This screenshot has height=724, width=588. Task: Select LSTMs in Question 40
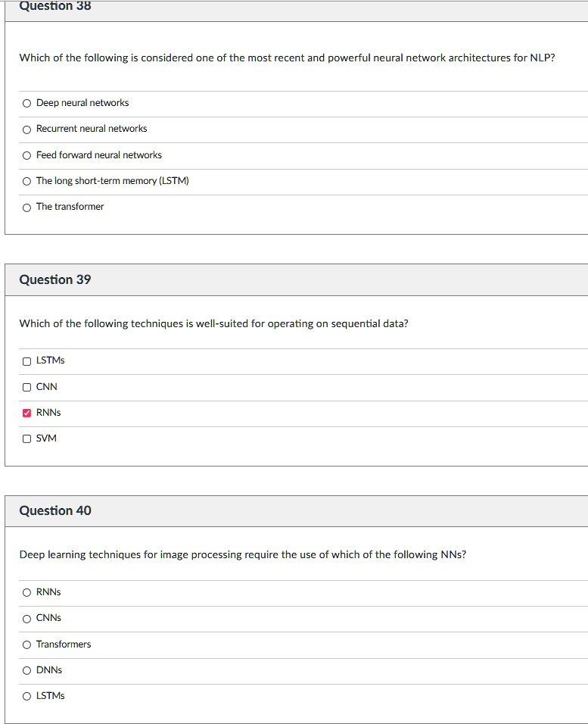[x=26, y=695]
